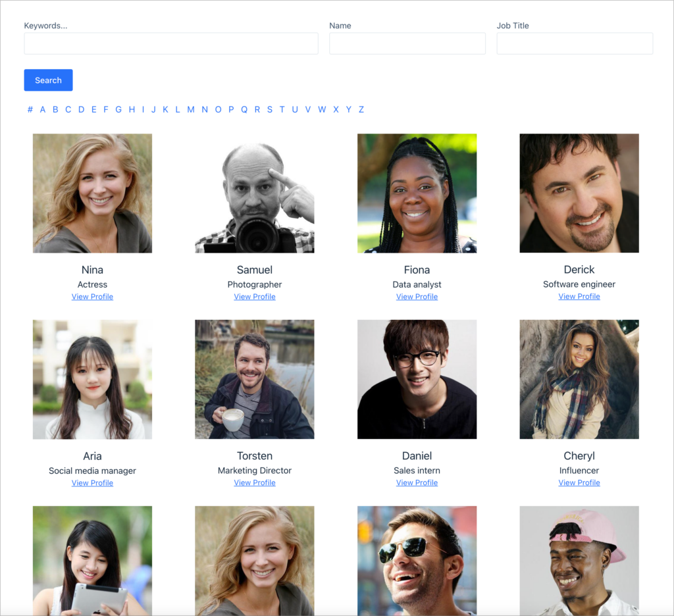
Task: View Derick the Software engineer's profile
Action: click(x=579, y=296)
